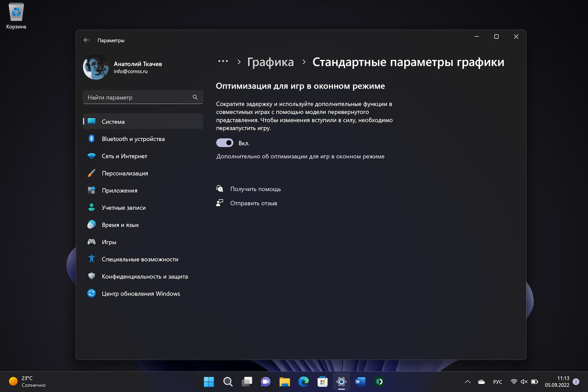The image size is (588, 392).
Task: Click the Персонализация paintbrush icon
Action: click(x=91, y=173)
